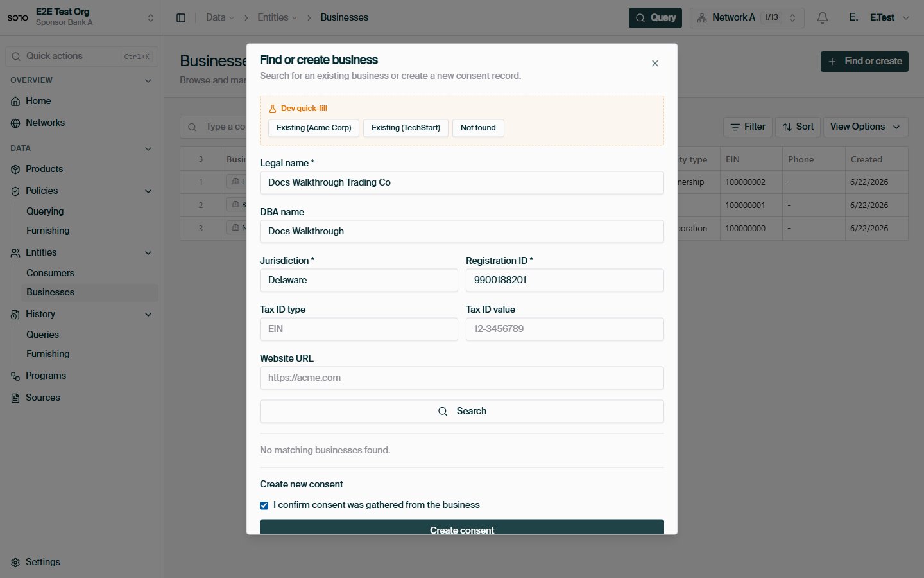Screen dimensions: 924x578
Task: Click the table search magnifier icon
Action: coord(192,127)
